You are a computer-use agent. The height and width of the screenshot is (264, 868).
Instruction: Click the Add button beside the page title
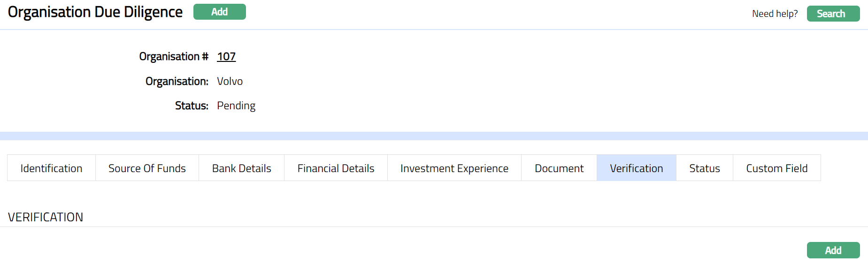[219, 12]
